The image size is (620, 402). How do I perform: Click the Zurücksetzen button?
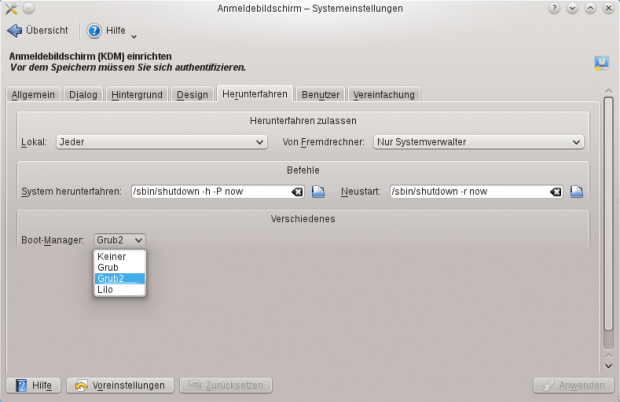click(x=226, y=385)
